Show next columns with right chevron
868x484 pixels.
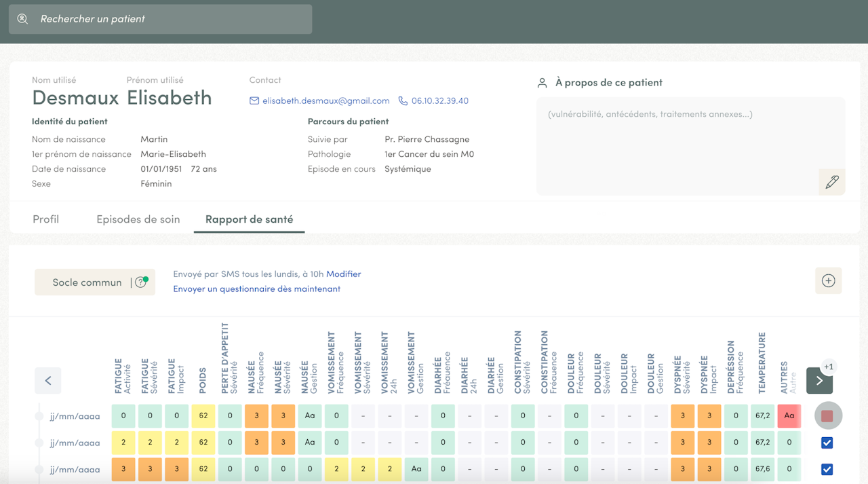819,381
